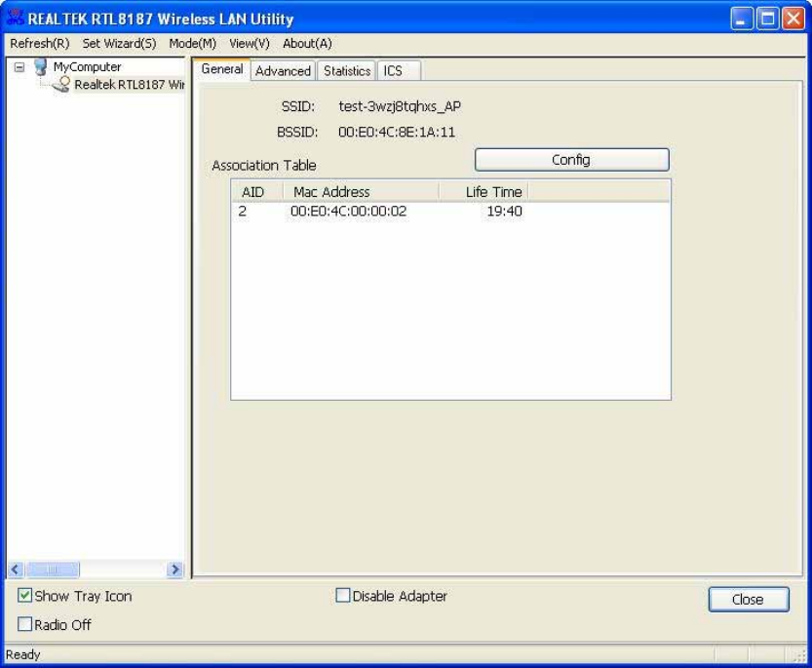The image size is (812, 668).
Task: Click the Association Table label
Action: tap(264, 166)
